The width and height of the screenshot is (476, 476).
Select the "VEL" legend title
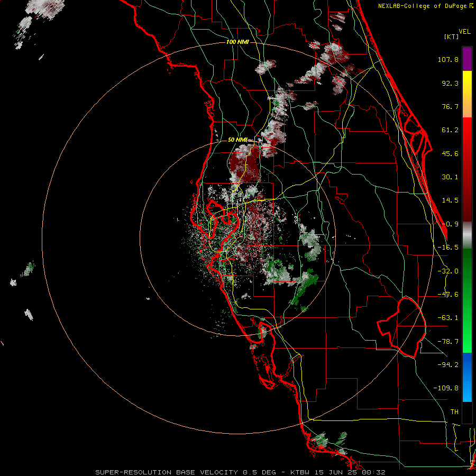click(465, 32)
